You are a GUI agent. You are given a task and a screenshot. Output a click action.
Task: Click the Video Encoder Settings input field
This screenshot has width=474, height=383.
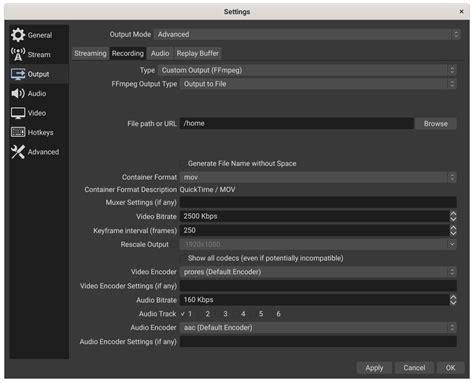click(x=318, y=286)
